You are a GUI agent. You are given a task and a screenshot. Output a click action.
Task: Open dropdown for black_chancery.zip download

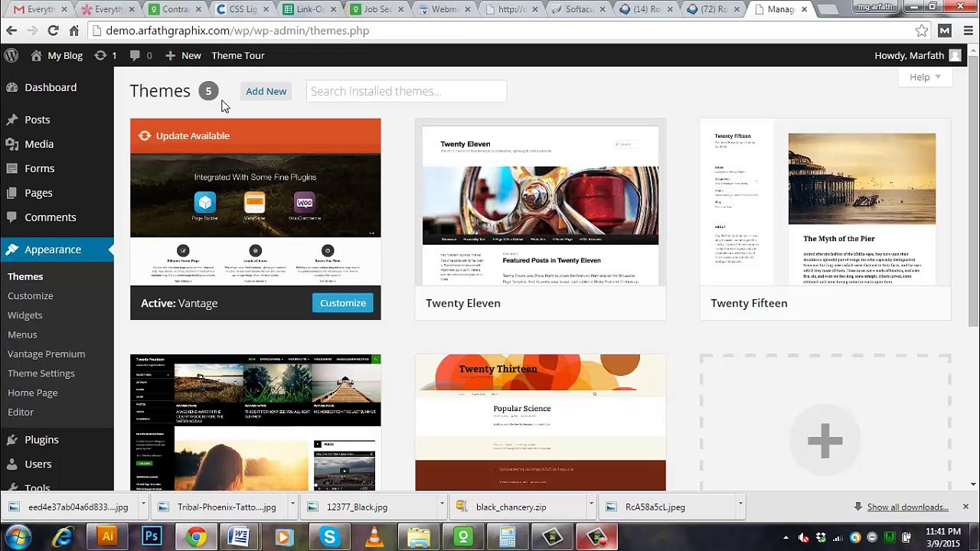[591, 507]
